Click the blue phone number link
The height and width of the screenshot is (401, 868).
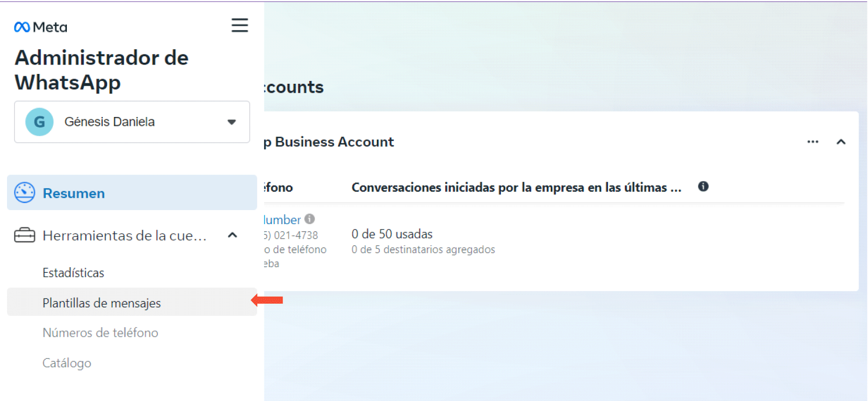pos(282,219)
